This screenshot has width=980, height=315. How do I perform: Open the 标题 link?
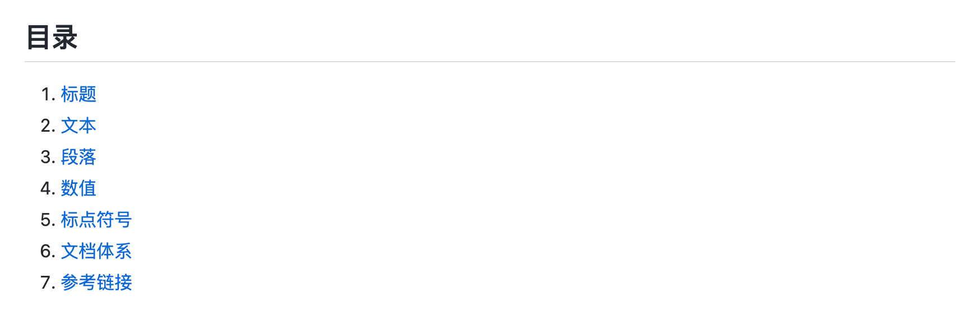[78, 94]
